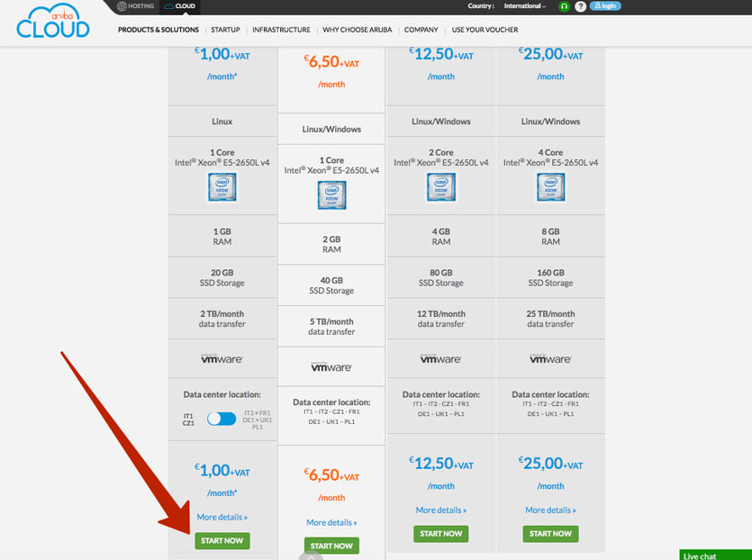Screen dimensions: 752x560
Task: View more details for the €1,00 plan
Action: 222,518
